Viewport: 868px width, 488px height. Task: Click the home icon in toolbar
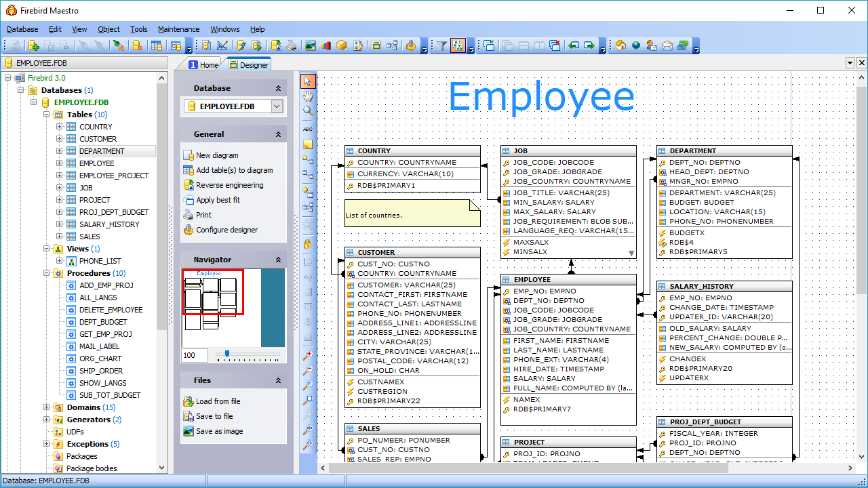tap(620, 45)
